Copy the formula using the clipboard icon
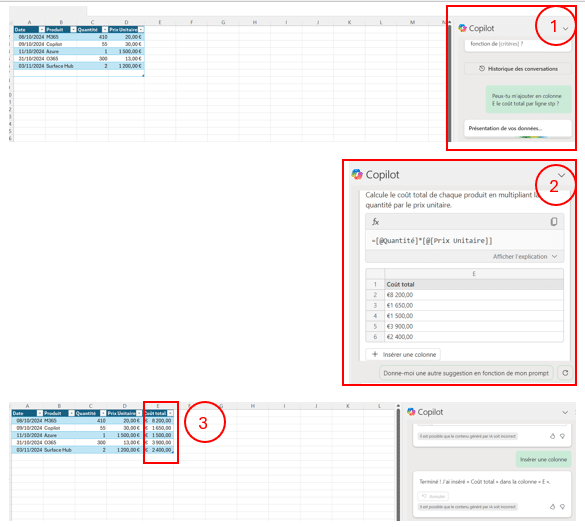This screenshot has height=527, width=585. tap(554, 222)
